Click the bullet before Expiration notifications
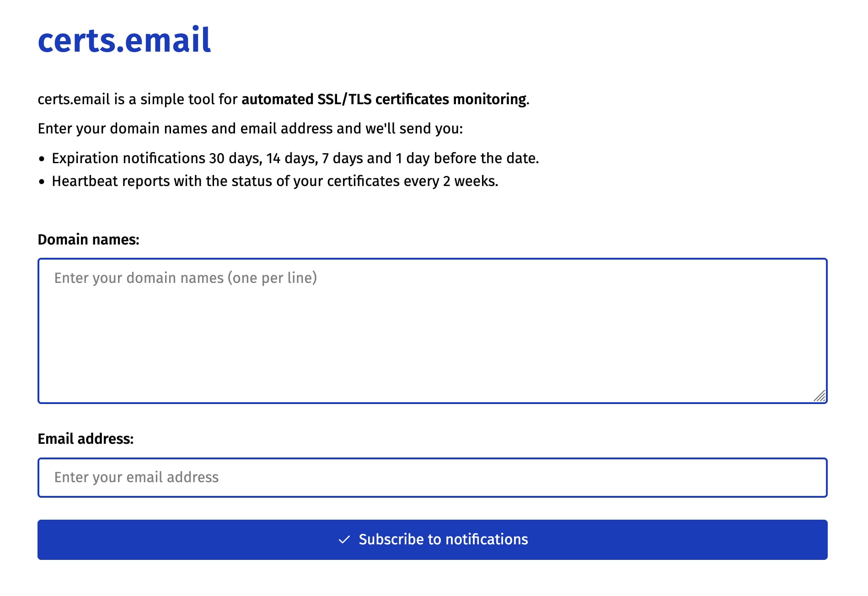The height and width of the screenshot is (596, 868). [42, 159]
